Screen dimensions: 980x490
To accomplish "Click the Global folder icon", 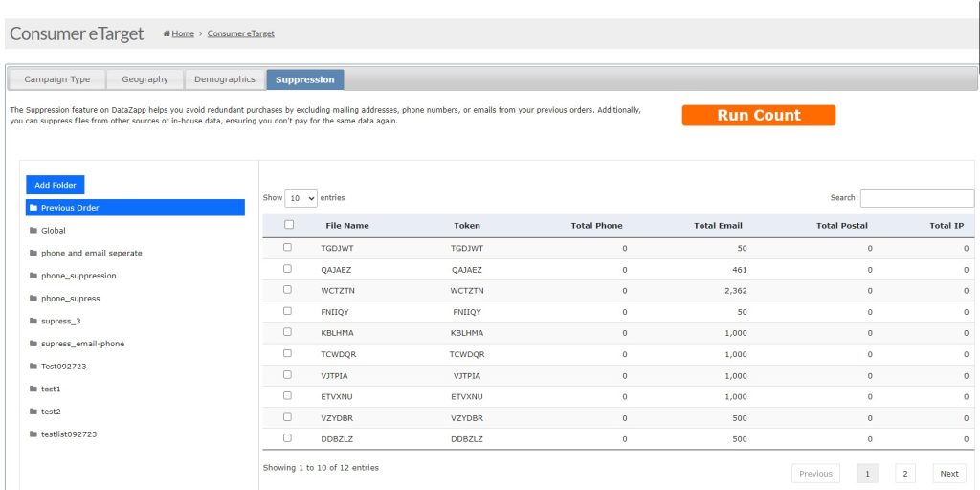I will (x=33, y=231).
